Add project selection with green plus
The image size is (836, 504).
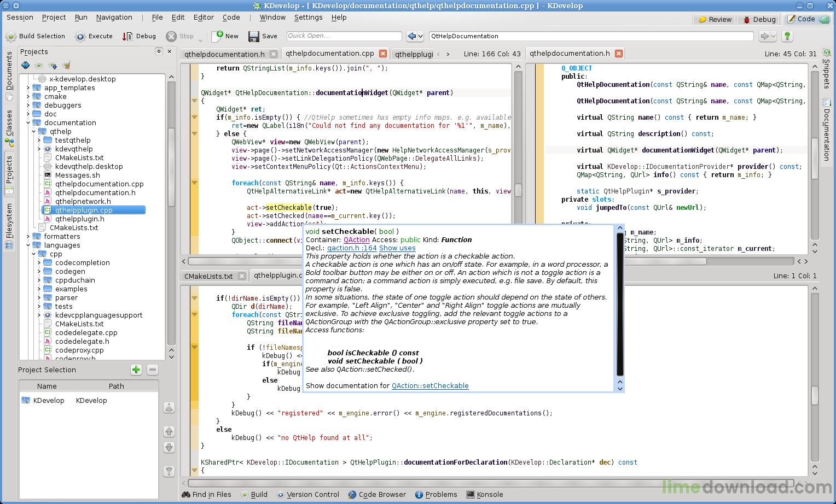pos(136,370)
